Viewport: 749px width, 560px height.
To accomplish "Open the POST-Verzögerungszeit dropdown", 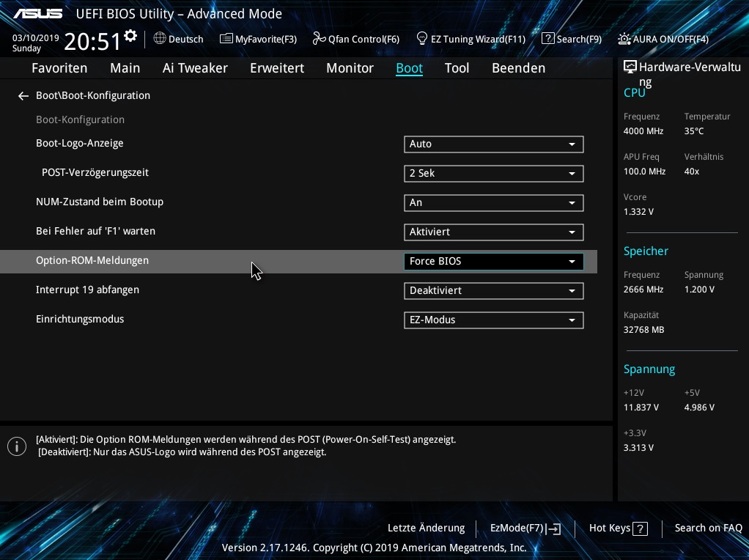I will click(493, 174).
